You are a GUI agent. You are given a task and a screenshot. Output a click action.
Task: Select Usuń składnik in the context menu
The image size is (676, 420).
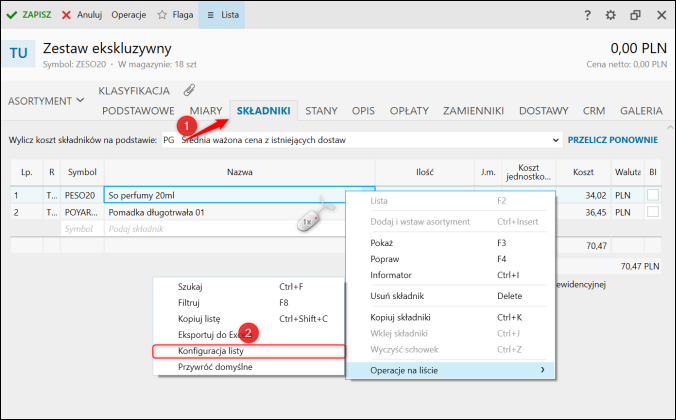pyautogui.click(x=450, y=296)
